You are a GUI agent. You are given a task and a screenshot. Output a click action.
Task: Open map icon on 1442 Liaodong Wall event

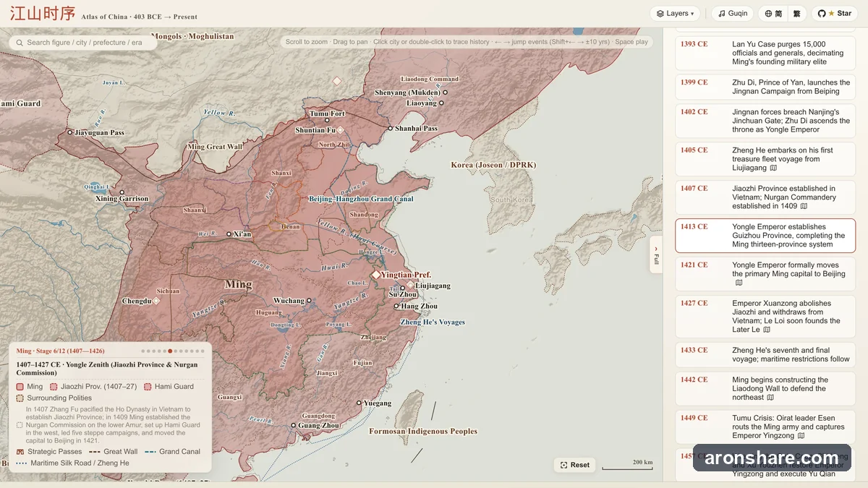tap(771, 398)
